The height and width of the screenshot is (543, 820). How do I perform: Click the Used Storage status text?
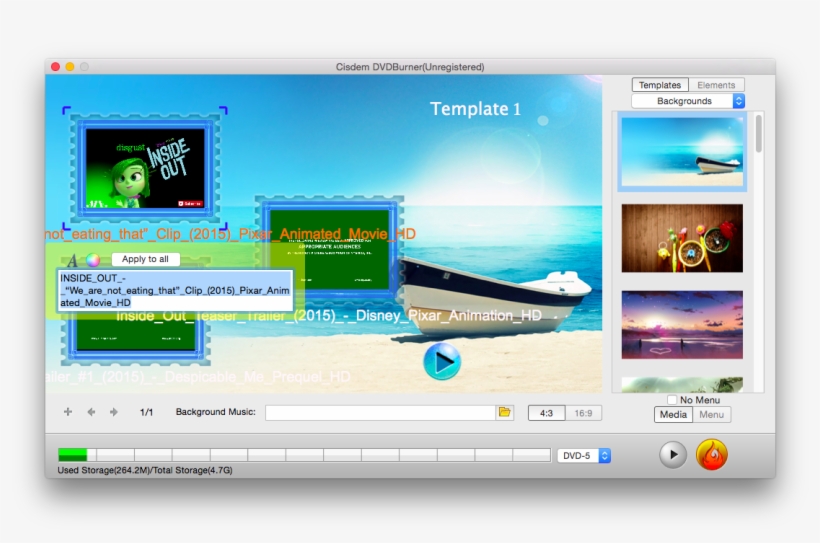point(145,470)
